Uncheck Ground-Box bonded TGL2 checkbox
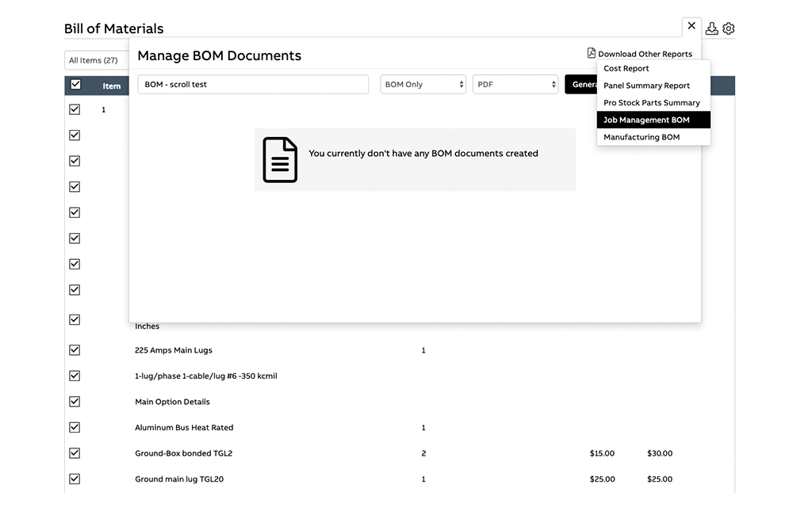This screenshot has height=515, width=812. (x=75, y=453)
